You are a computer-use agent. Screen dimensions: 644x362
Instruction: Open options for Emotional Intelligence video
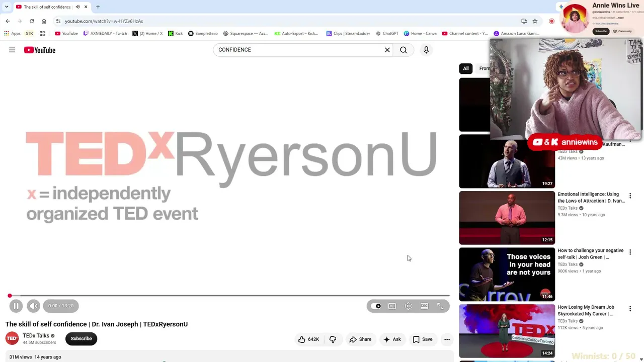630,196
